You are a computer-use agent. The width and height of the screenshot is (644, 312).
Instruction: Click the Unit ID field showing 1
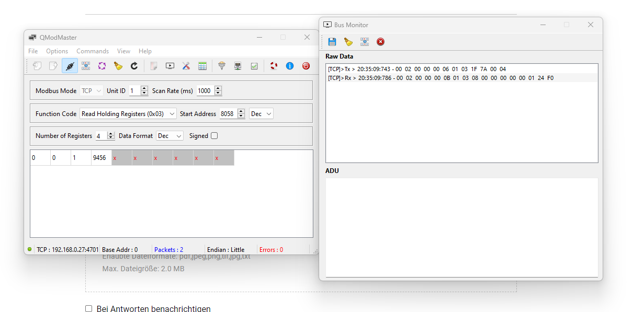[x=134, y=91]
